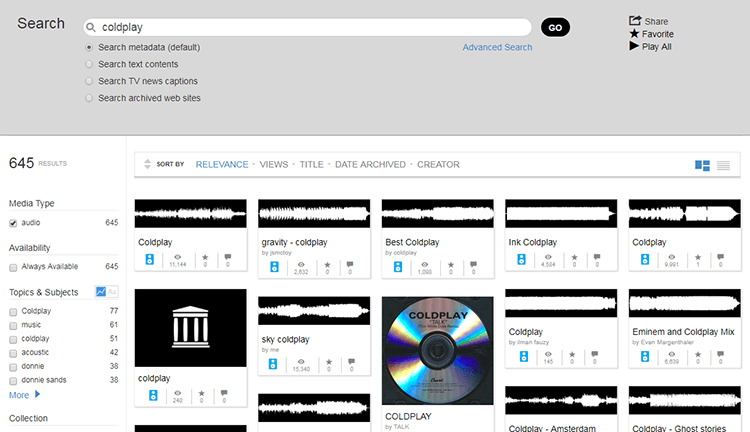Select 'Search archived web sites' radio button
The image size is (750, 432).
[x=89, y=98]
